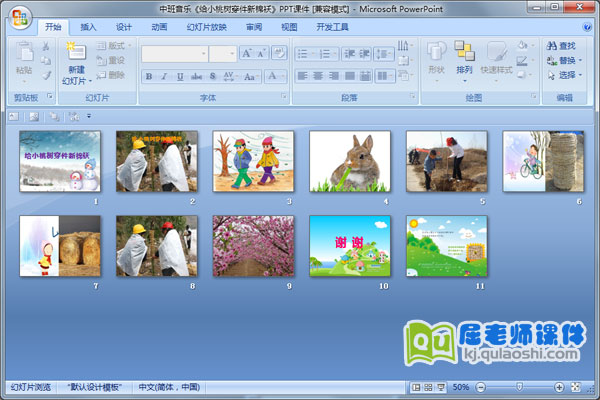Click the New Slide icon
This screenshot has height=400, width=600.
click(77, 52)
